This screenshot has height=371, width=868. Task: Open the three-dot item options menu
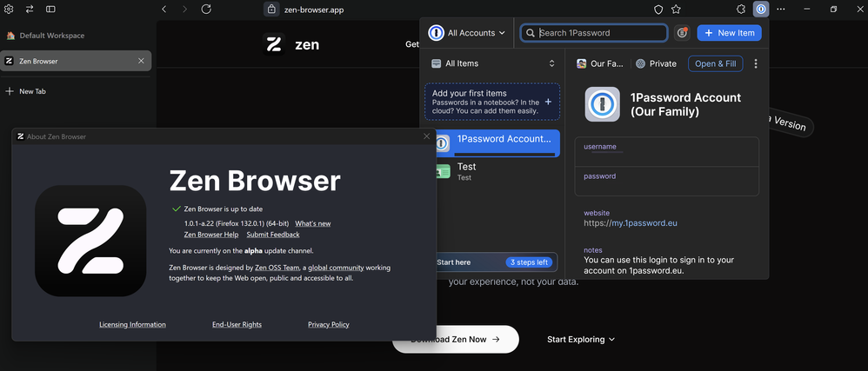pyautogui.click(x=756, y=63)
